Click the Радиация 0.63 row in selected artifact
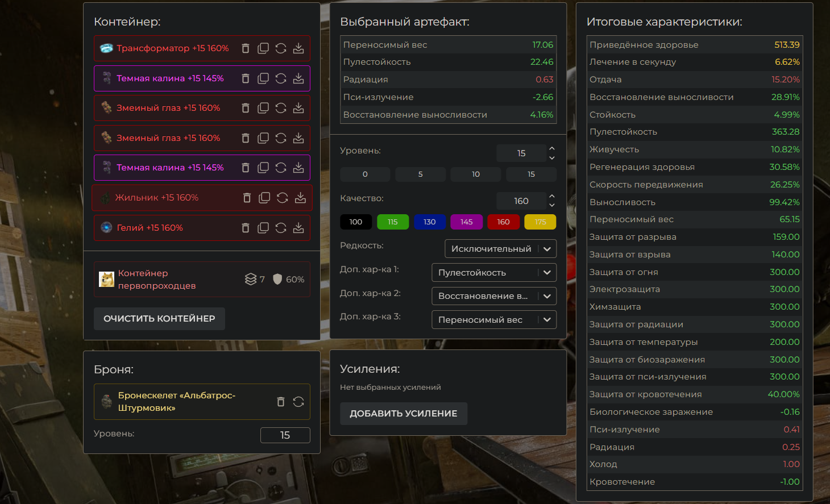This screenshot has width=830, height=504. click(448, 80)
